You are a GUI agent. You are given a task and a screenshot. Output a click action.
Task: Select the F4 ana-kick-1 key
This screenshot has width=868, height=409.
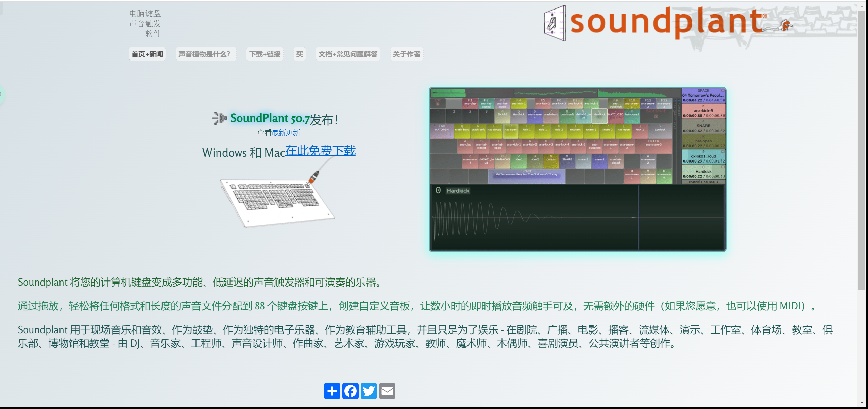click(518, 103)
